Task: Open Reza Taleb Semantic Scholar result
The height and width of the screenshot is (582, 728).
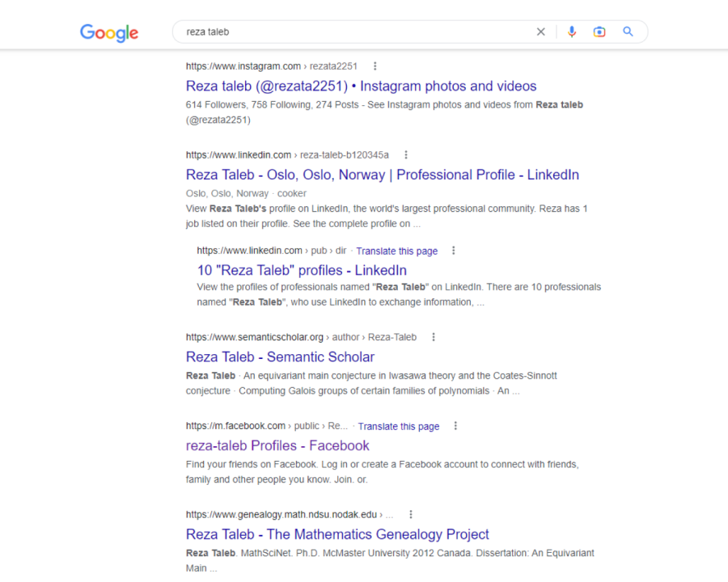Action: click(x=280, y=356)
